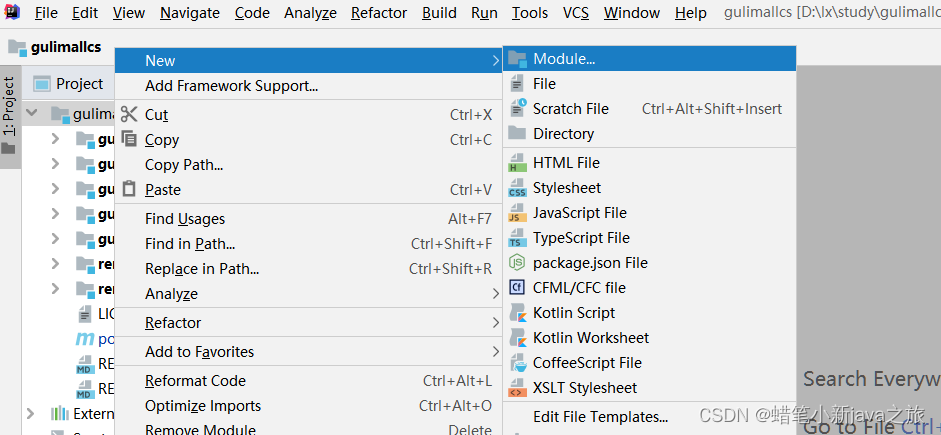Open the Refactor submenu in context menu
The width and height of the screenshot is (941, 435).
[173, 323]
